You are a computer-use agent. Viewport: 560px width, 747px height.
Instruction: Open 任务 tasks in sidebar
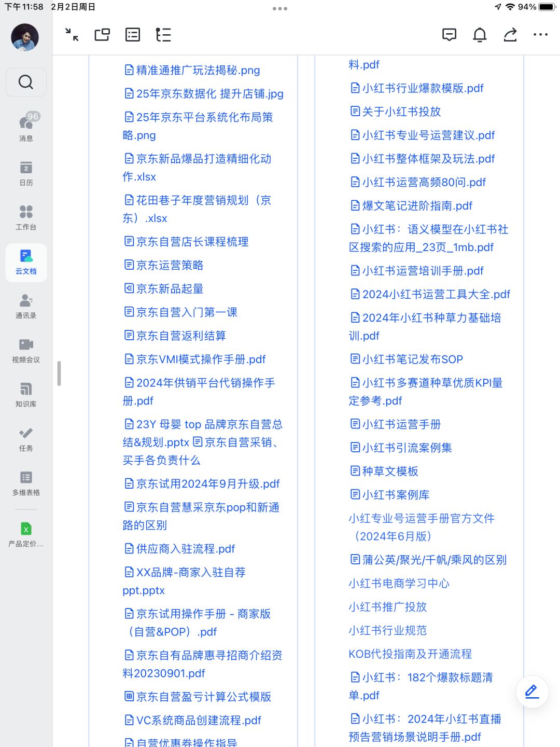[26, 439]
